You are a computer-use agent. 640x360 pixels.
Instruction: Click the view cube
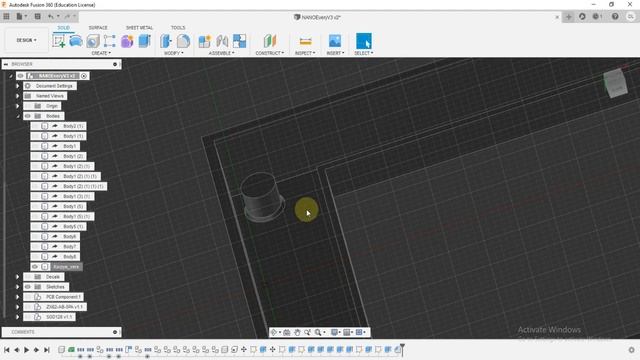(x=615, y=83)
